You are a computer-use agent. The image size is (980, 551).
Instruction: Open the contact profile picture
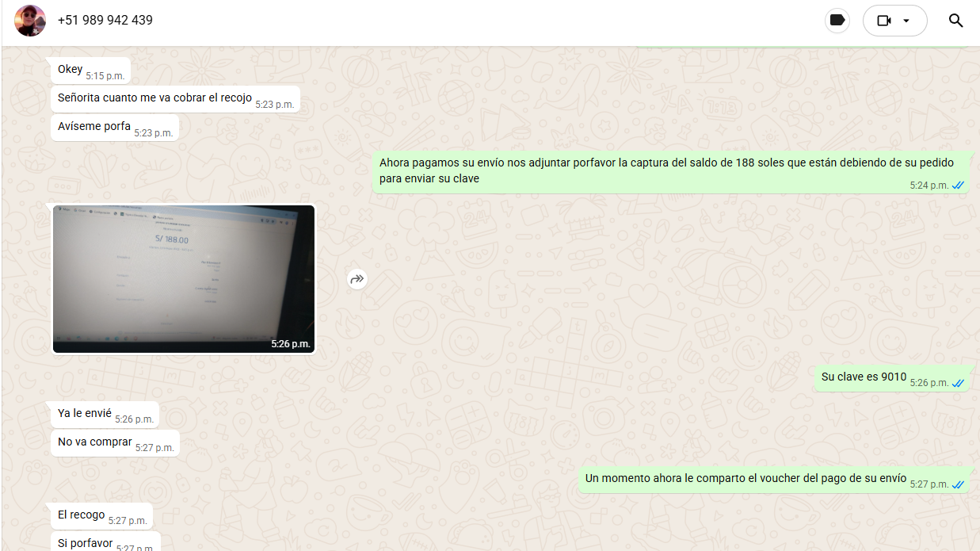coord(30,21)
